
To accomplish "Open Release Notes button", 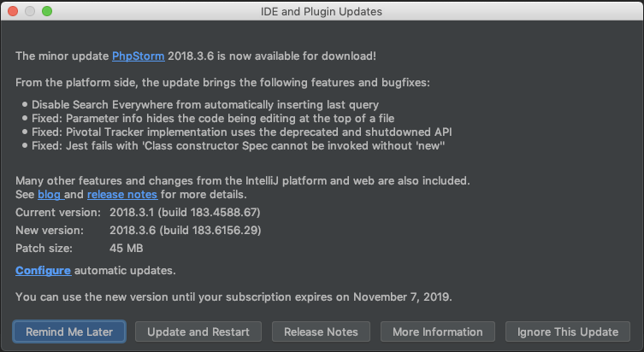I will tap(321, 331).
